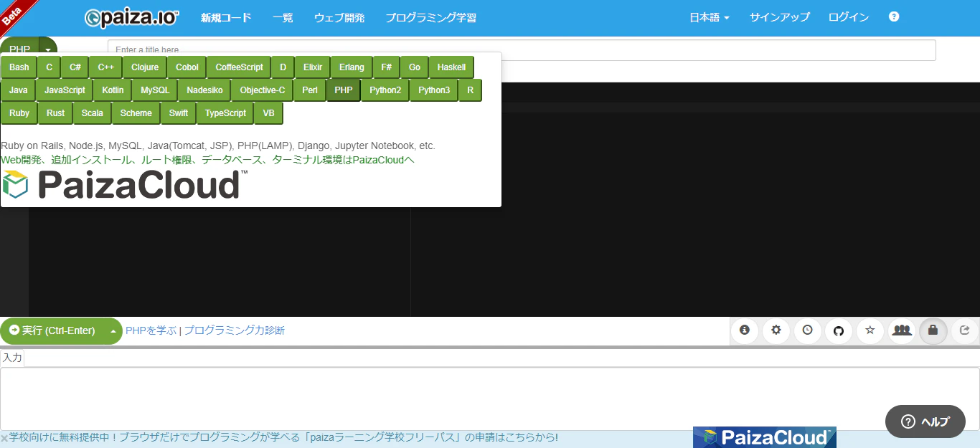Select Bash language
The width and height of the screenshot is (980, 448).
(19, 67)
